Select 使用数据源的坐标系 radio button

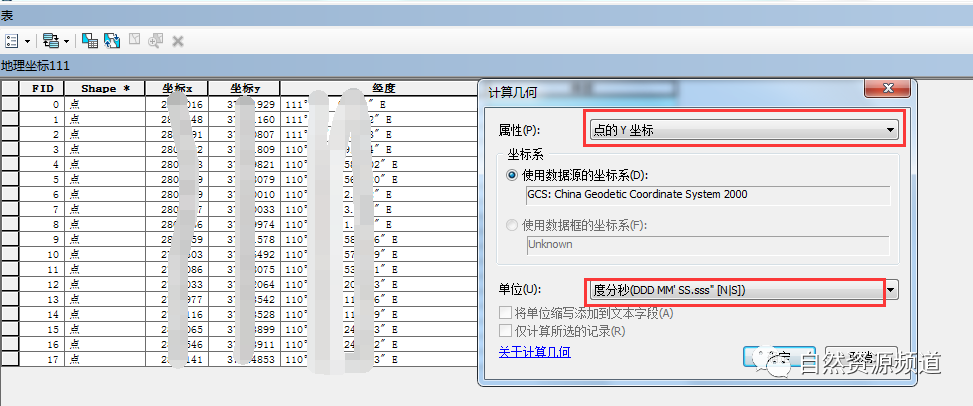click(512, 175)
